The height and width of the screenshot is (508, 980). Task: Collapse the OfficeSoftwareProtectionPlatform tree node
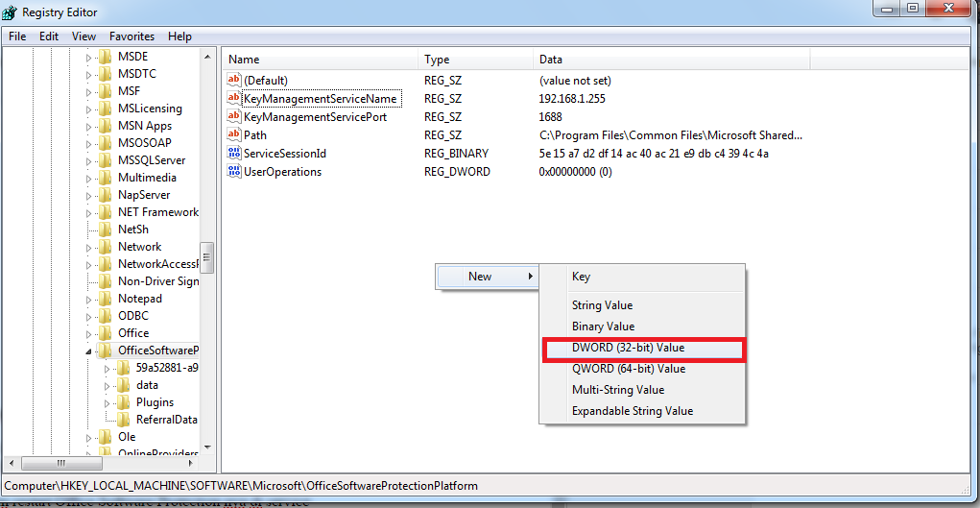(x=88, y=351)
